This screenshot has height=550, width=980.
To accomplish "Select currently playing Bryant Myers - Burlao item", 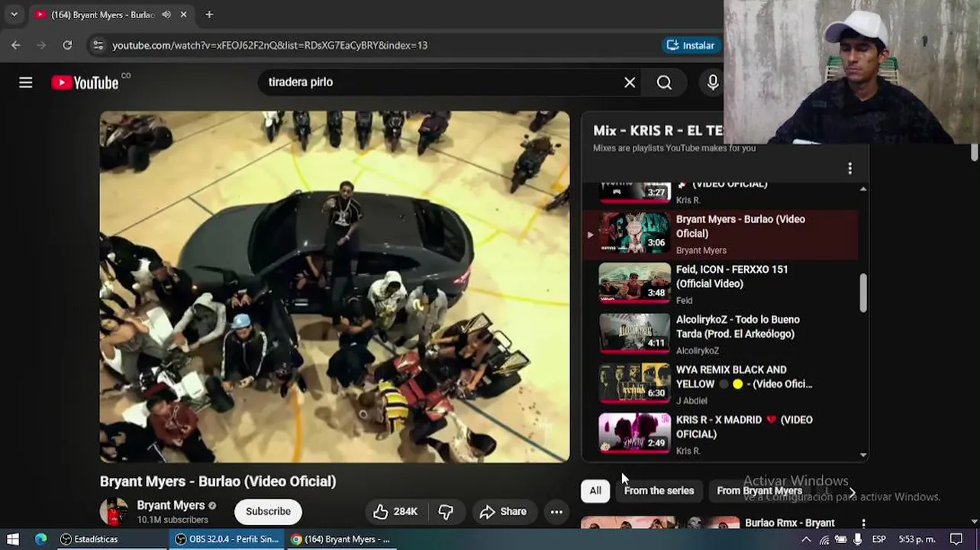I will point(721,234).
